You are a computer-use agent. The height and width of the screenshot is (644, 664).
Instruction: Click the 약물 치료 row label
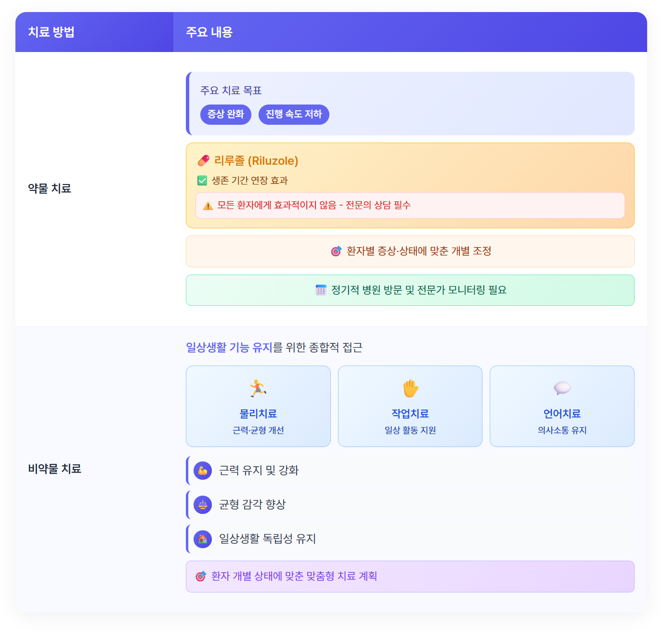point(50,188)
